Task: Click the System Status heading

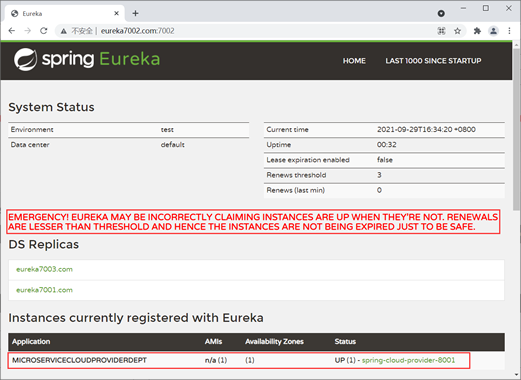Action: (x=51, y=107)
